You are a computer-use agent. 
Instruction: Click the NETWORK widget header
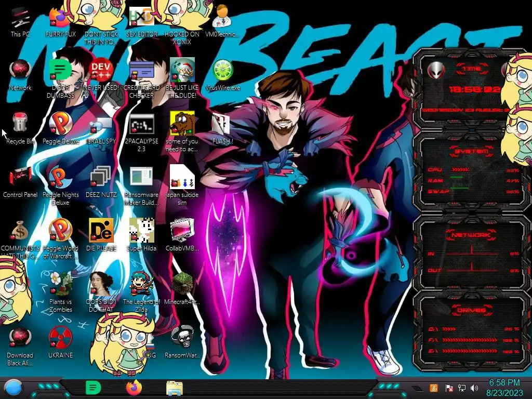(x=472, y=235)
